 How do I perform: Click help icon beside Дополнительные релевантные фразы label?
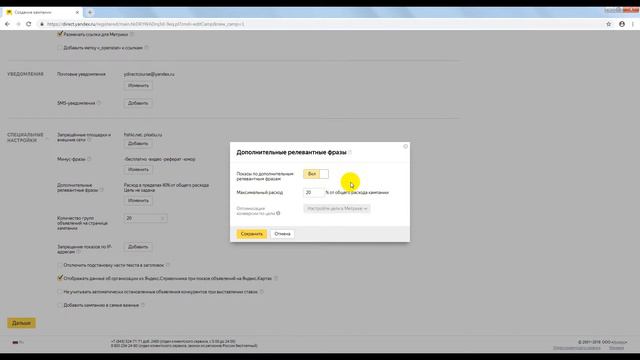[102, 190]
